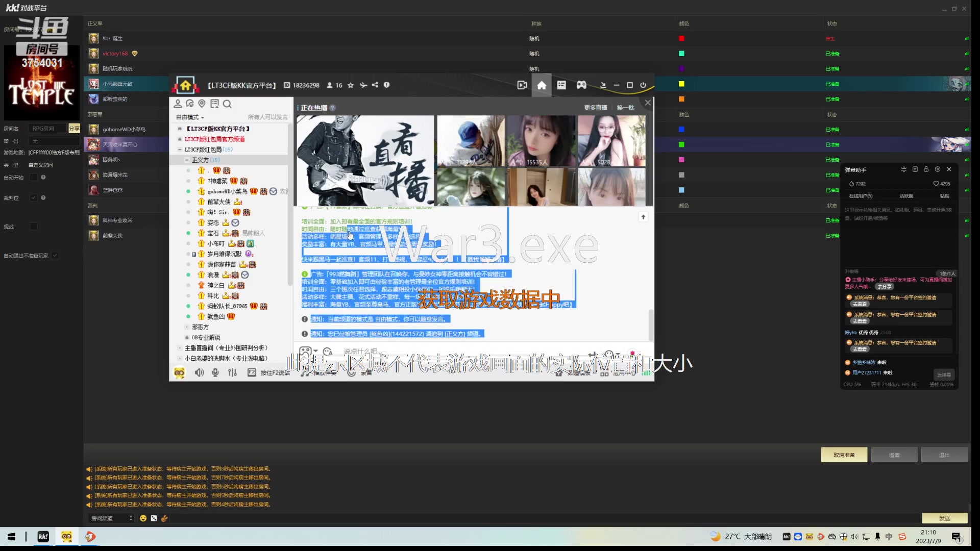This screenshot has height=551, width=980.
Task: Toggle 自动踢出不准备玩家 checkbox
Action: point(55,256)
